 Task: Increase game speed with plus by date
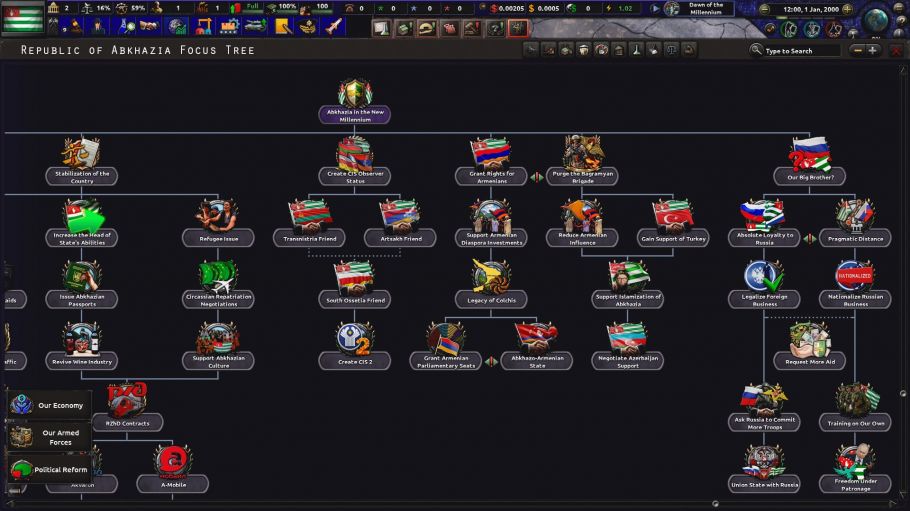point(847,9)
